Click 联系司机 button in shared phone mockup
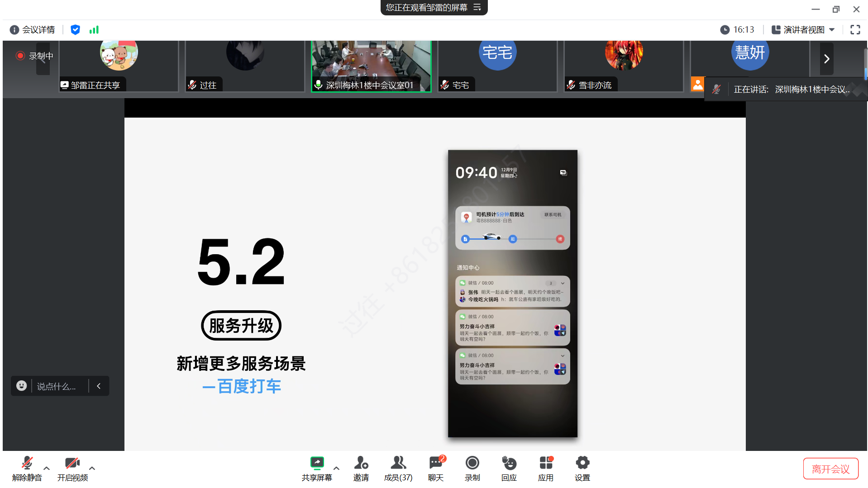This screenshot has width=868, height=488. (x=553, y=215)
